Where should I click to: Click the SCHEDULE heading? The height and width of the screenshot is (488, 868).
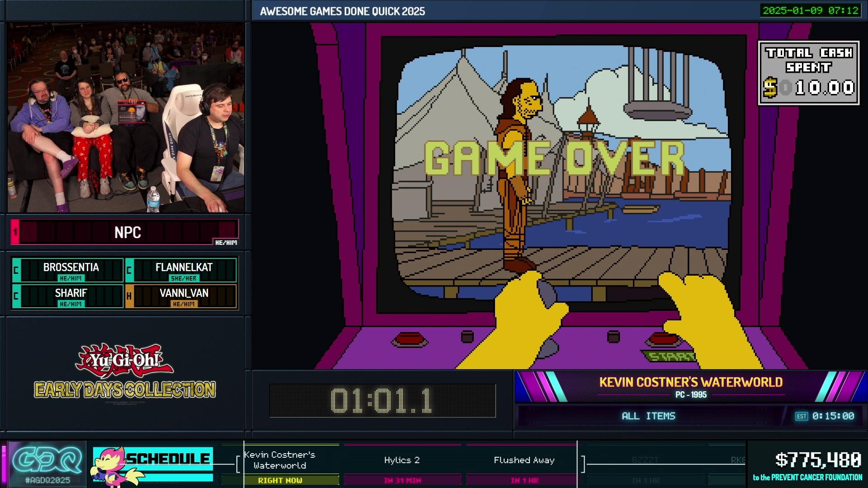[x=168, y=459]
